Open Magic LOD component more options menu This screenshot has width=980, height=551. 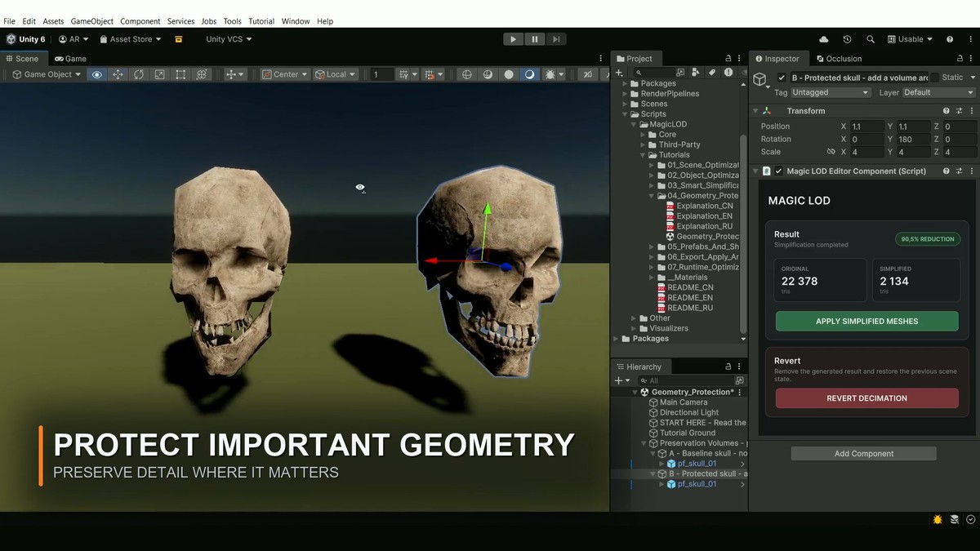pos(972,171)
